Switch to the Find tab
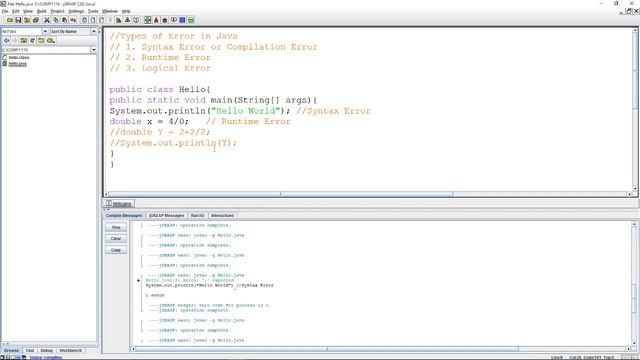 pos(30,351)
